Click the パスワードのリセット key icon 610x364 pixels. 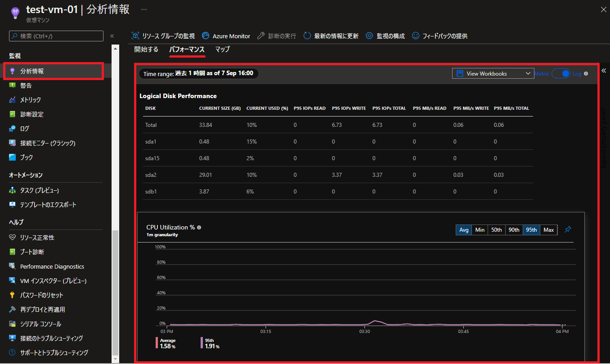pyautogui.click(x=13, y=295)
